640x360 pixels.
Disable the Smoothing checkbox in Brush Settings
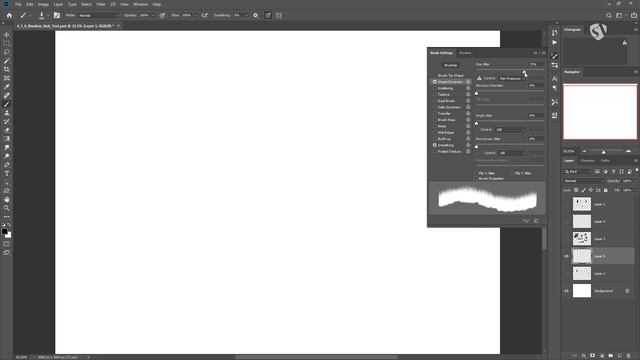(435, 145)
